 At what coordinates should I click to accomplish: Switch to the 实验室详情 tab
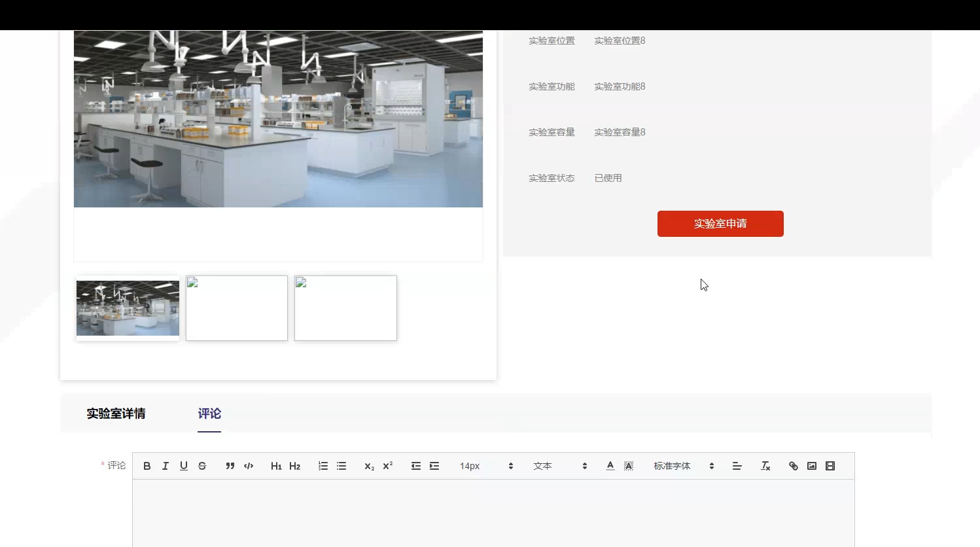click(x=116, y=414)
